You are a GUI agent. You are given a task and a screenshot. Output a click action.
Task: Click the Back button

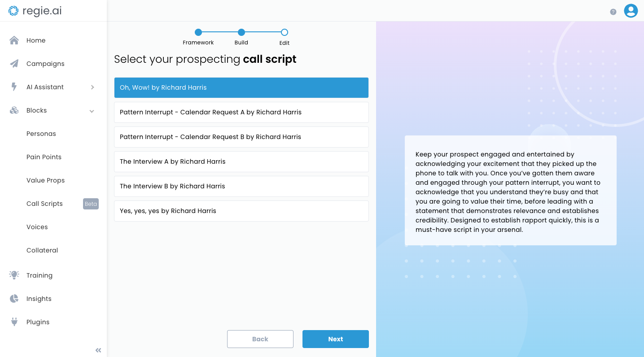pyautogui.click(x=260, y=339)
